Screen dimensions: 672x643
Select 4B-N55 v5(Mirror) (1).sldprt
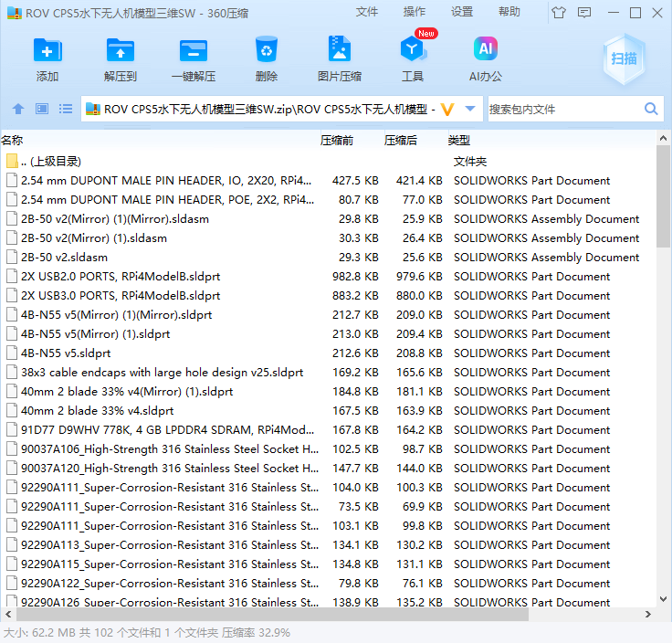click(328, 334)
